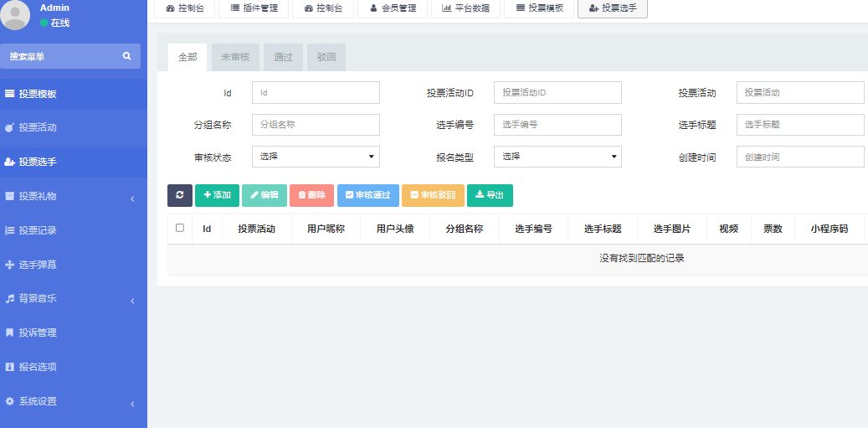868x428 pixels.
Task: Open 选手弹幕 sidebar item
Action: tap(38, 265)
